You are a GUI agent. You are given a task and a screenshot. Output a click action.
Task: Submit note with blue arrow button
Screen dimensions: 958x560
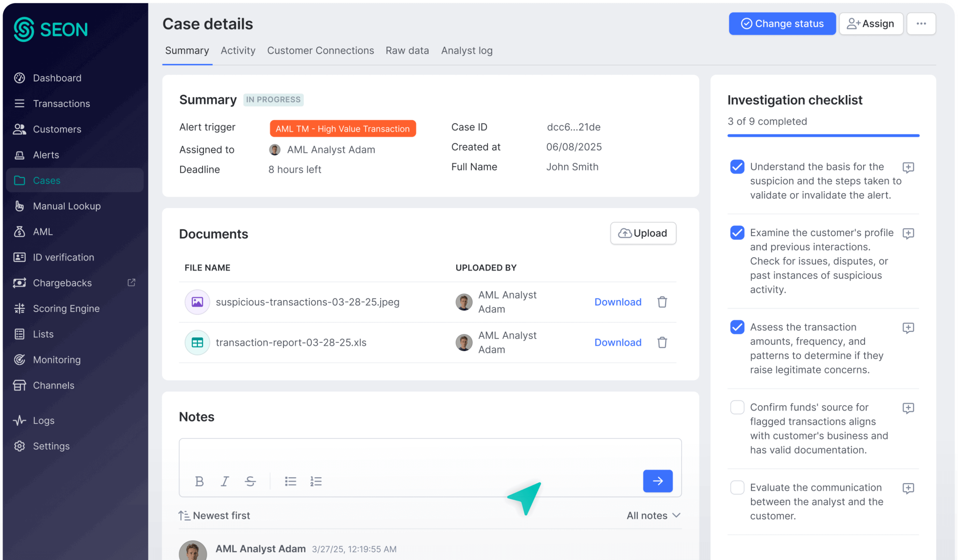pos(658,481)
